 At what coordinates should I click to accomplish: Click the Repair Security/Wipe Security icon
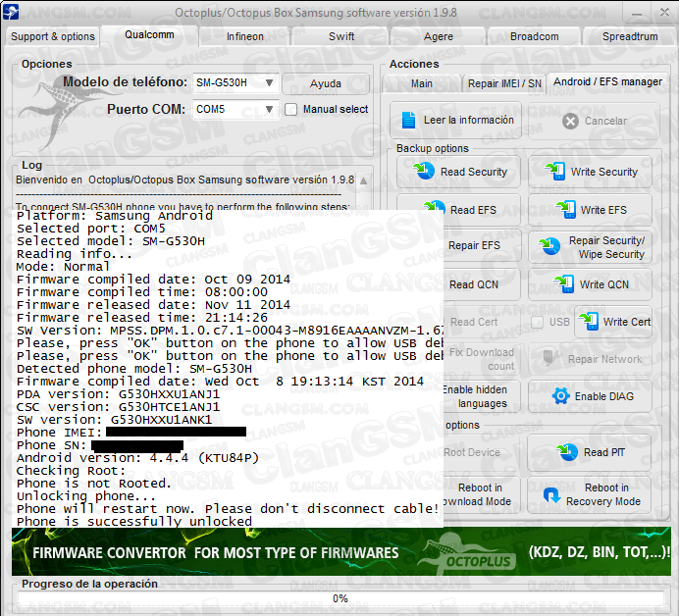[x=549, y=246]
